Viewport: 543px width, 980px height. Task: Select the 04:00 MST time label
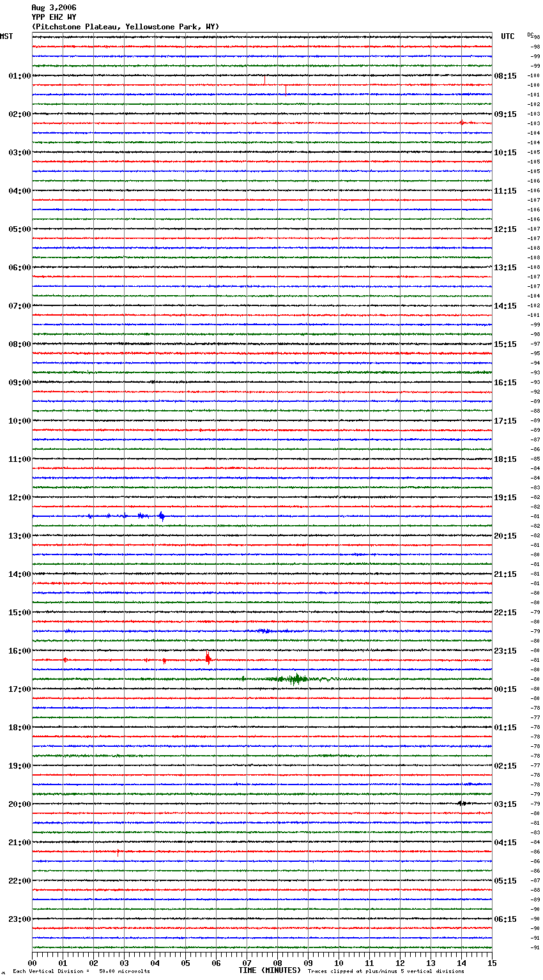pos(20,191)
